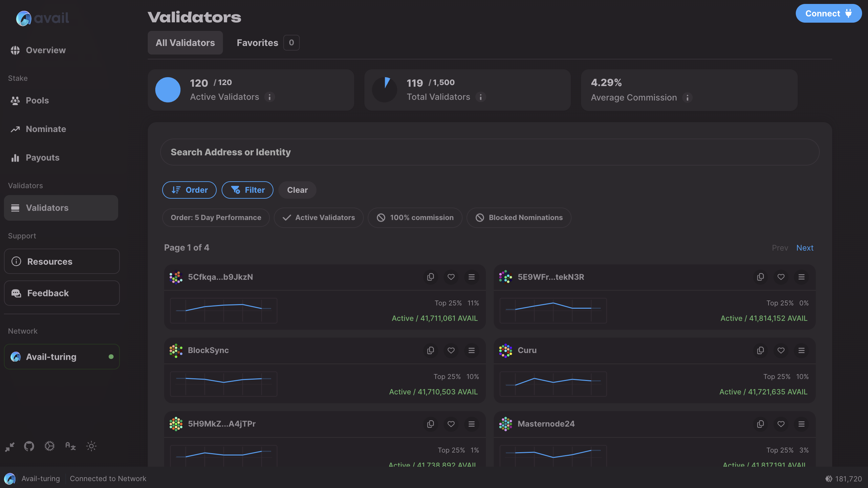Show info for Average Commission
868x488 pixels.
point(687,98)
